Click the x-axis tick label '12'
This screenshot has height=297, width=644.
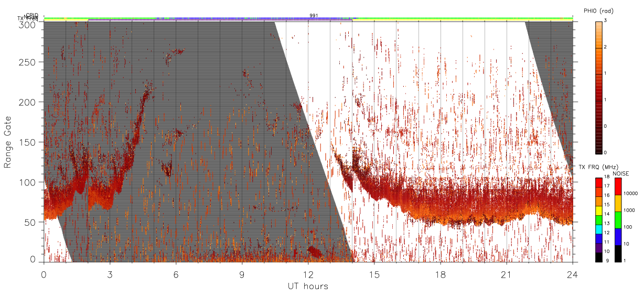click(x=308, y=274)
